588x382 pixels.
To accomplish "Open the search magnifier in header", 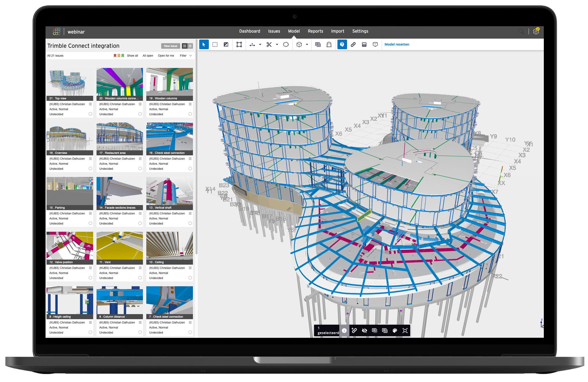I will [x=521, y=32].
